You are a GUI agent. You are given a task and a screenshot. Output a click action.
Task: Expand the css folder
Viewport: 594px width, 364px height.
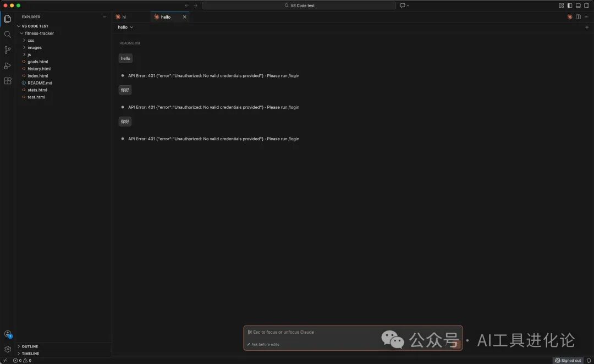click(x=31, y=41)
